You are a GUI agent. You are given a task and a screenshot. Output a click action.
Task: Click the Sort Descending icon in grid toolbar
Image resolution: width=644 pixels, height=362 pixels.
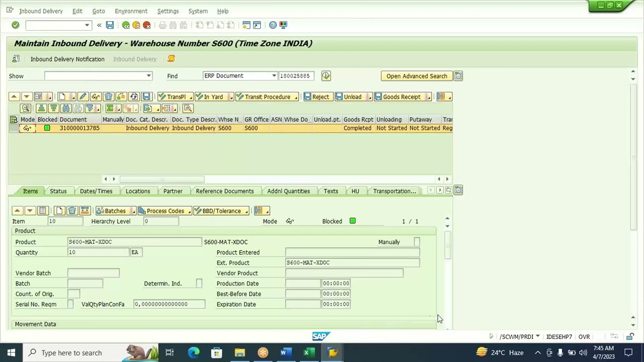(x=53, y=108)
